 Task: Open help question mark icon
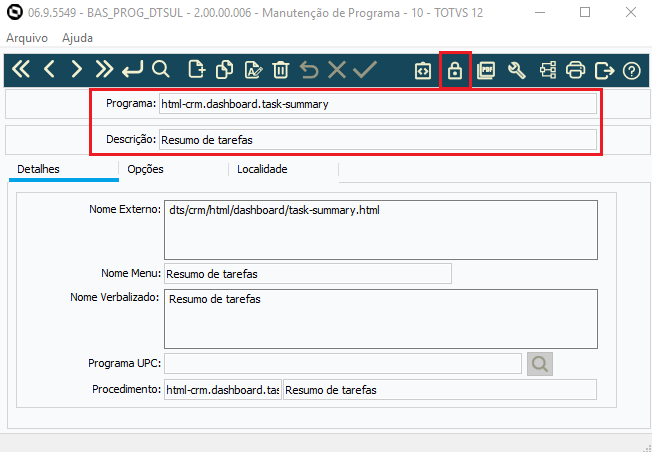(x=631, y=71)
